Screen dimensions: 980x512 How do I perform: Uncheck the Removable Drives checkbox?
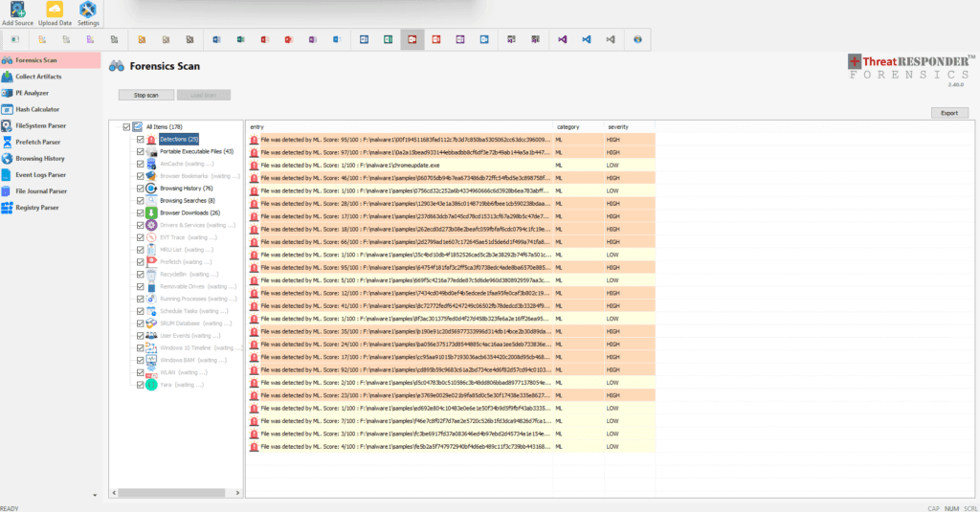tap(140, 286)
